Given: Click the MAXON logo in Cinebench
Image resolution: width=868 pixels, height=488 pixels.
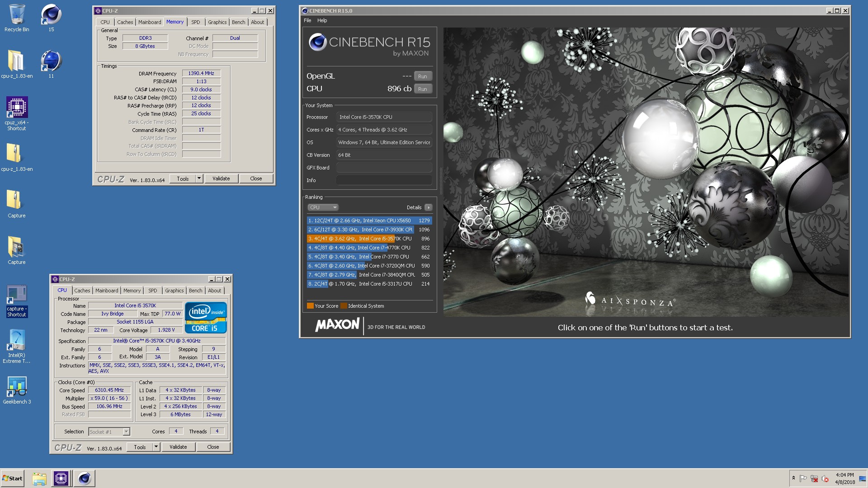Looking at the screenshot, I should point(337,325).
